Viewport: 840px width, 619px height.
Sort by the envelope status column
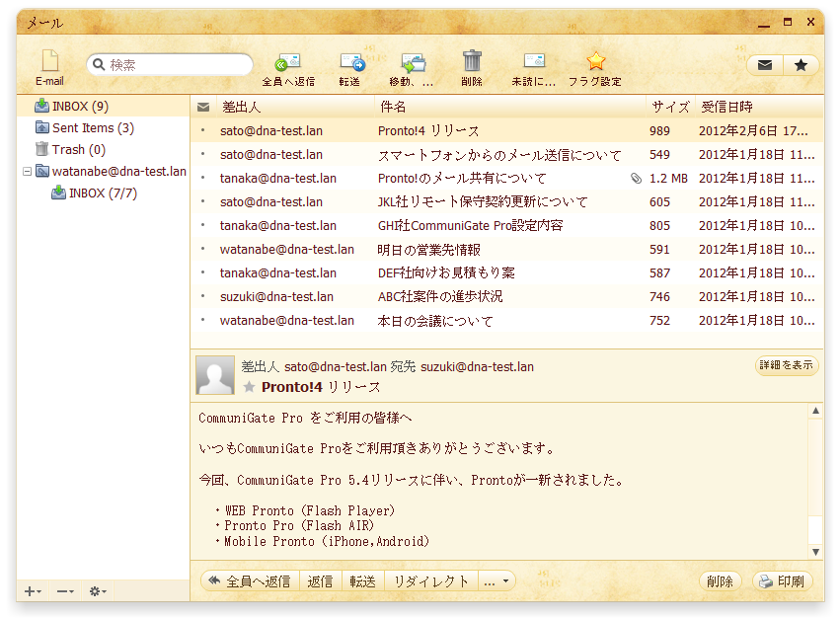[x=203, y=108]
